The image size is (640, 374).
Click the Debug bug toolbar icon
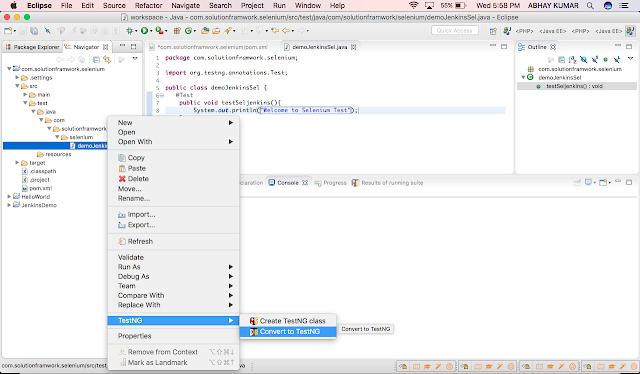pos(130,31)
